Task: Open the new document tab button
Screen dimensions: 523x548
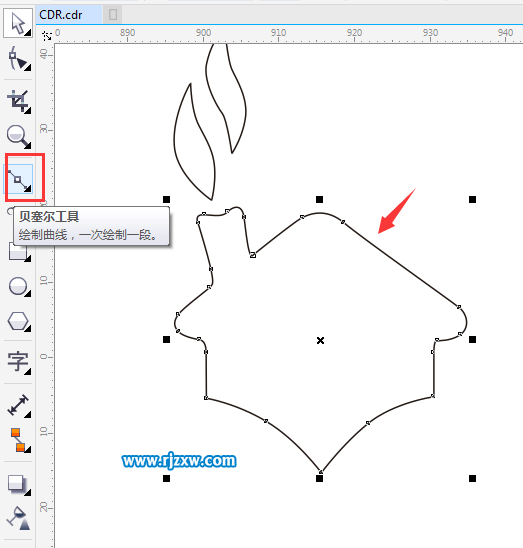Action: [x=113, y=15]
